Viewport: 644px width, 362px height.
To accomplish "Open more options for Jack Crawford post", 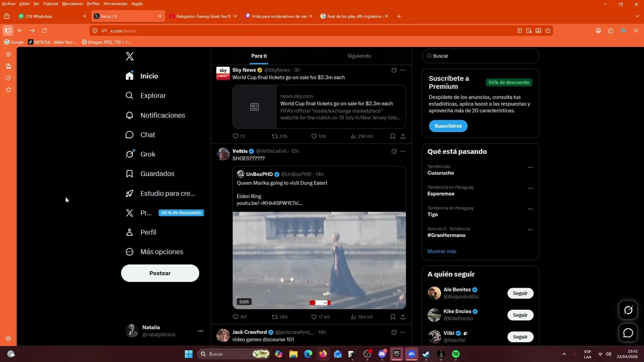I will click(x=403, y=332).
